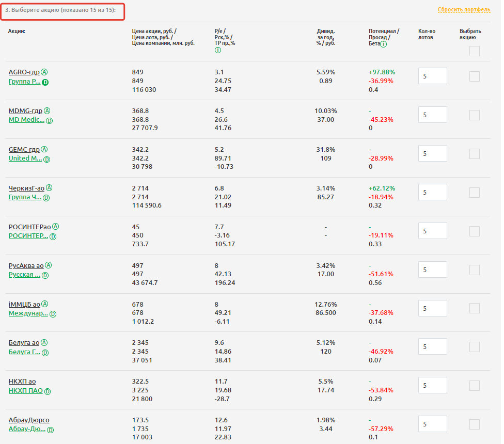504x444 pixels.
Task: Toggle select-all checkbox under Выбрать акцию header
Action: tap(474, 51)
